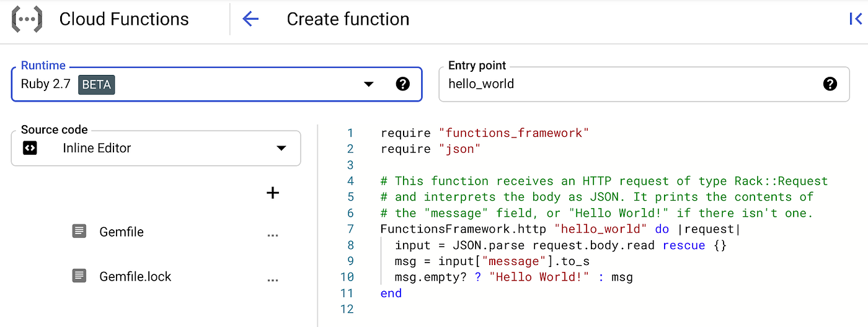
Task: Click the Cloud Functions logo icon
Action: click(x=27, y=19)
